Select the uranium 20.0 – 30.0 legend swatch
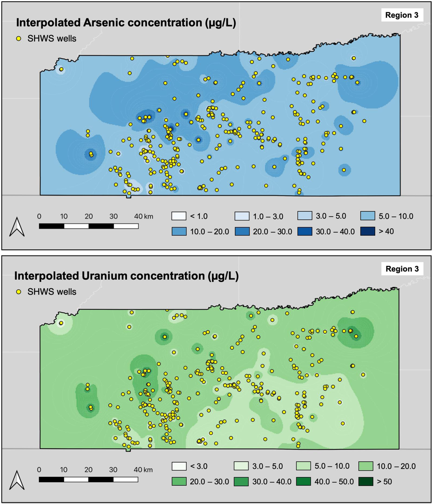 click(179, 482)
